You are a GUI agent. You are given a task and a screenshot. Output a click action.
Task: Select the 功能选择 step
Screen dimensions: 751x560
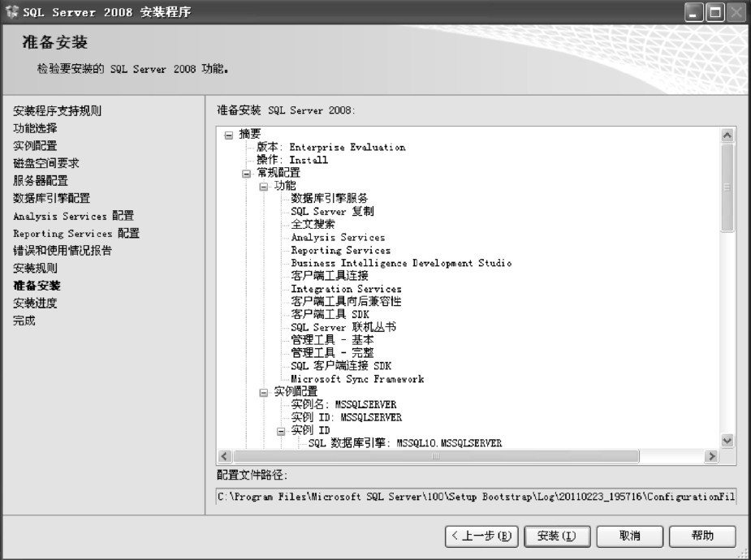point(35,128)
